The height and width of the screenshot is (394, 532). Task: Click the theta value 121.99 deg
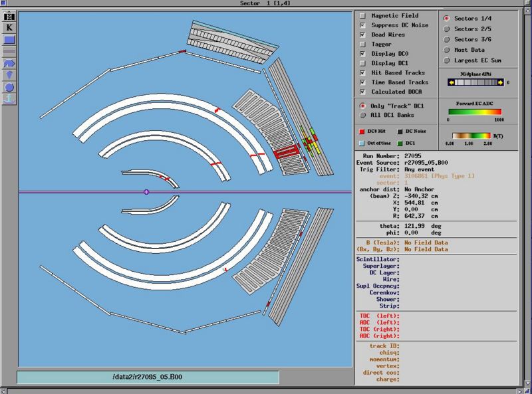point(423,226)
